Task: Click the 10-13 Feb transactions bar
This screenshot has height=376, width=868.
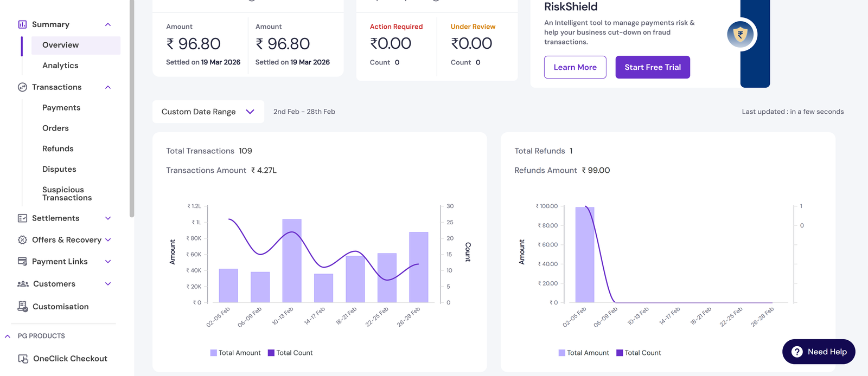Action: click(x=292, y=261)
